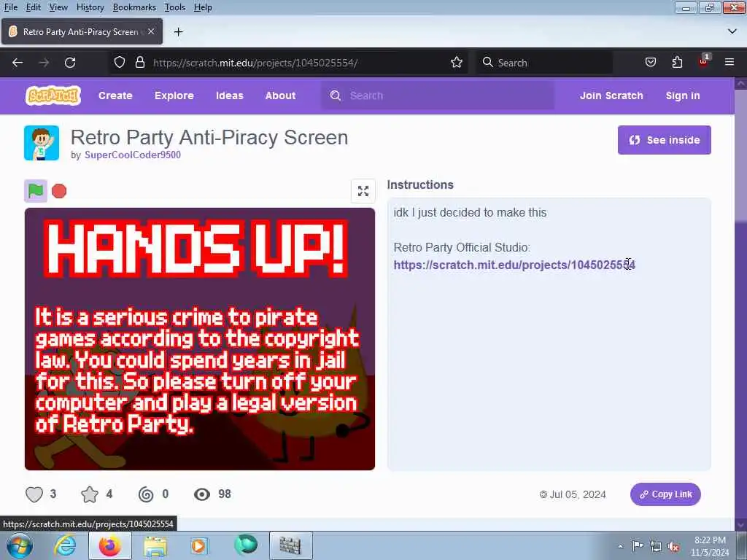This screenshot has width=747, height=560.
Task: Select the Retro Party Anti-Piracy Screen tab
Action: tap(82, 31)
